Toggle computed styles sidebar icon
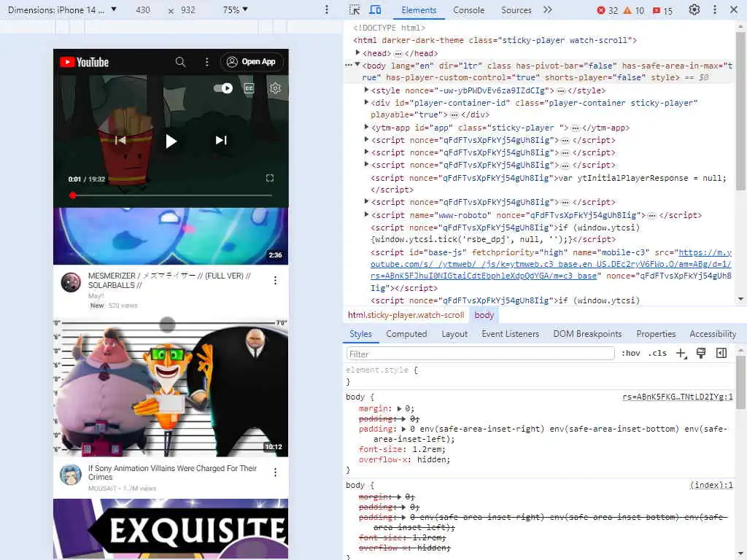 (721, 354)
